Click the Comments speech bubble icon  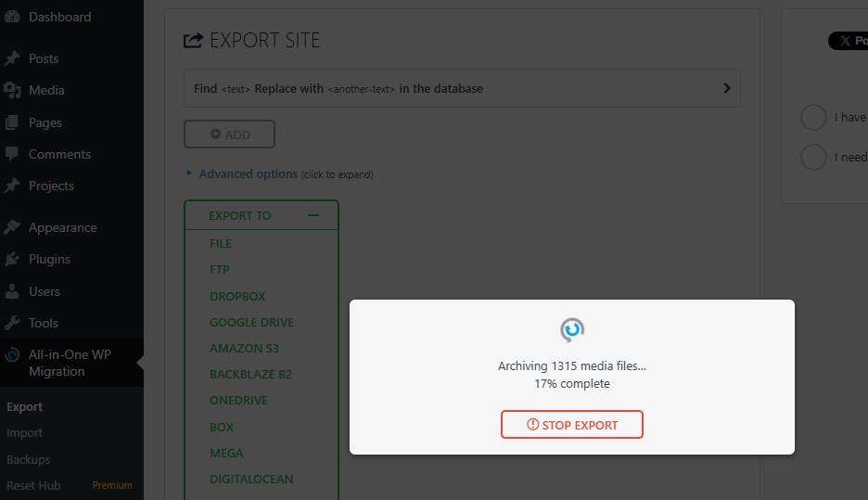(12, 154)
